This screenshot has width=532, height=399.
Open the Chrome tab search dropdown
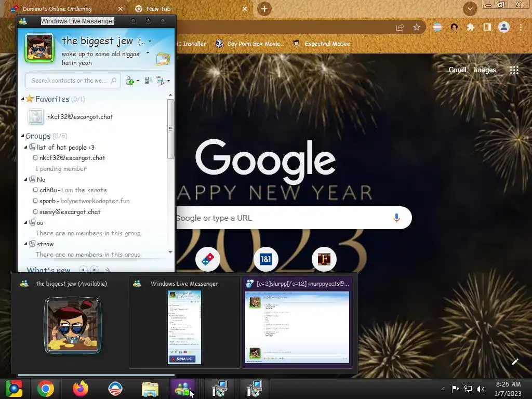tap(470, 9)
